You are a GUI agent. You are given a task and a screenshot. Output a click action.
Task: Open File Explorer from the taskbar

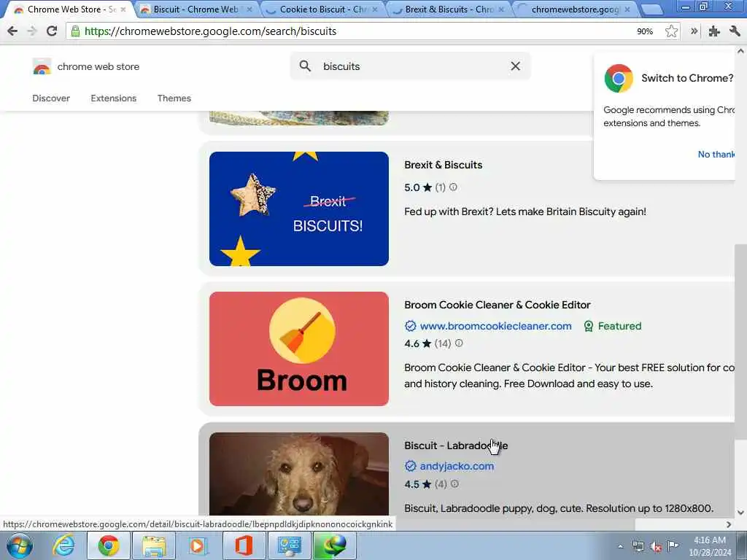click(x=153, y=545)
